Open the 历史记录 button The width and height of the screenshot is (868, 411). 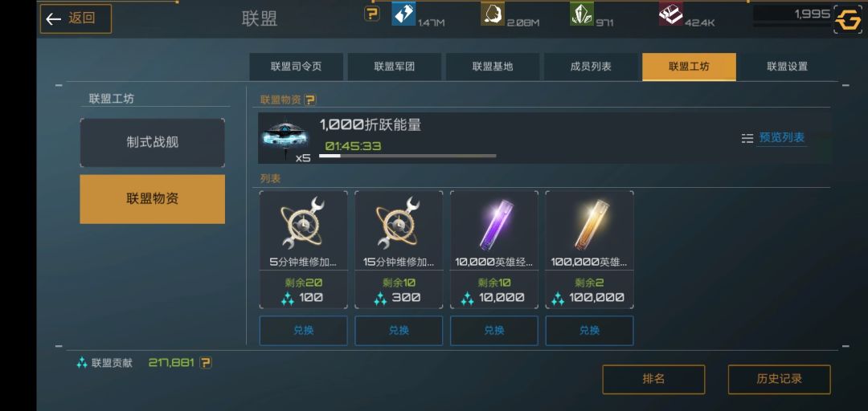tap(779, 380)
